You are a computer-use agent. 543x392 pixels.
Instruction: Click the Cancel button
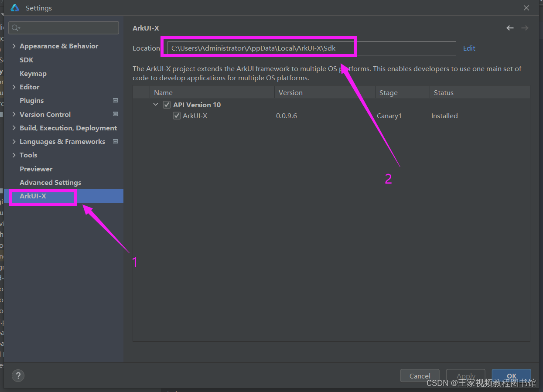pyautogui.click(x=420, y=376)
